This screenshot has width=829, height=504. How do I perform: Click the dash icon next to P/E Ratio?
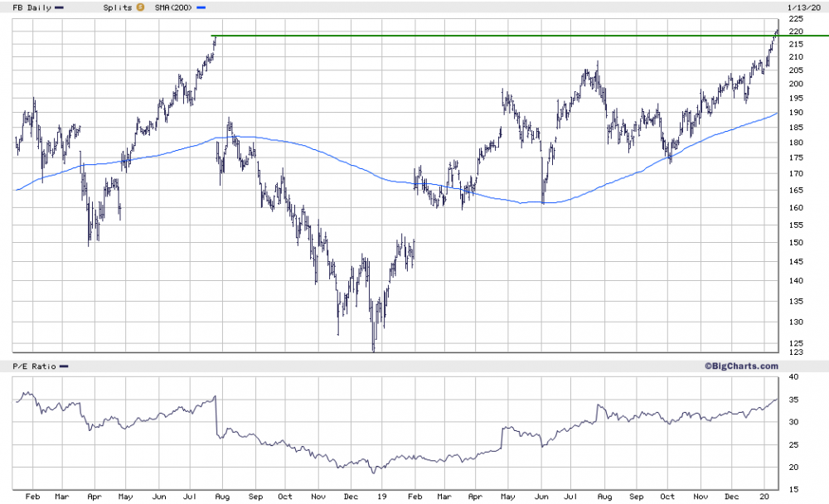[x=62, y=366]
